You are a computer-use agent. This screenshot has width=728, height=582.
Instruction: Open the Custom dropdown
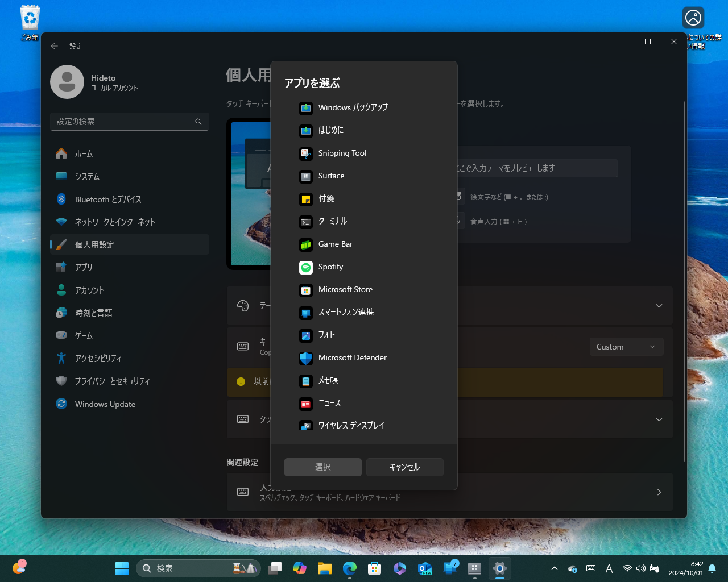[626, 347]
